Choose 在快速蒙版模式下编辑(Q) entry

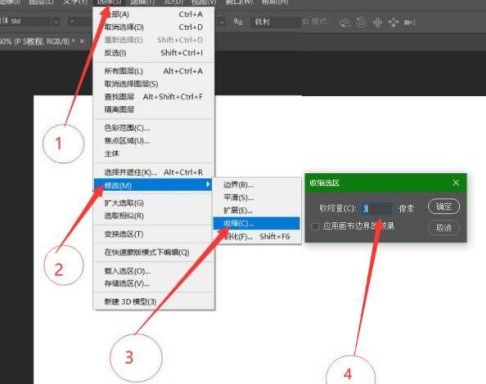tap(153, 253)
